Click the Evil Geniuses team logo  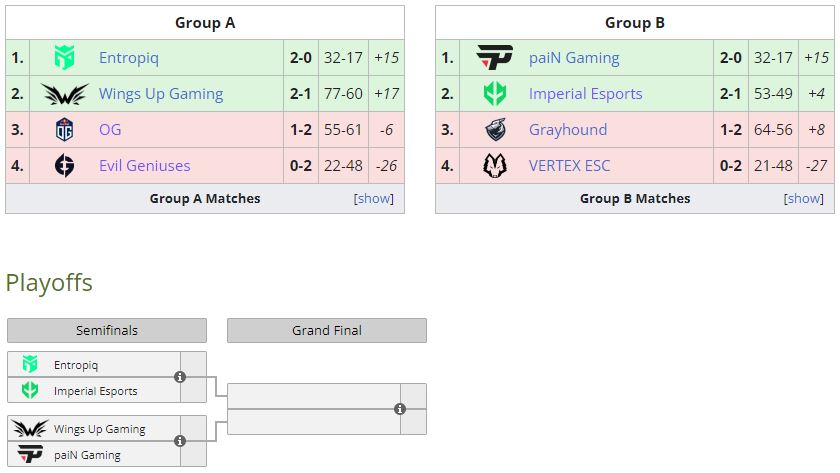tap(65, 166)
